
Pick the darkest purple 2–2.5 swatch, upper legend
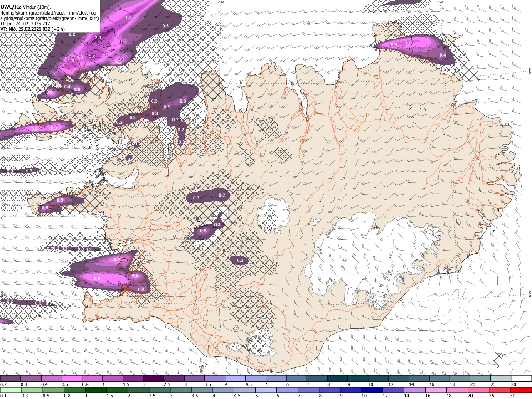coord(153,378)
